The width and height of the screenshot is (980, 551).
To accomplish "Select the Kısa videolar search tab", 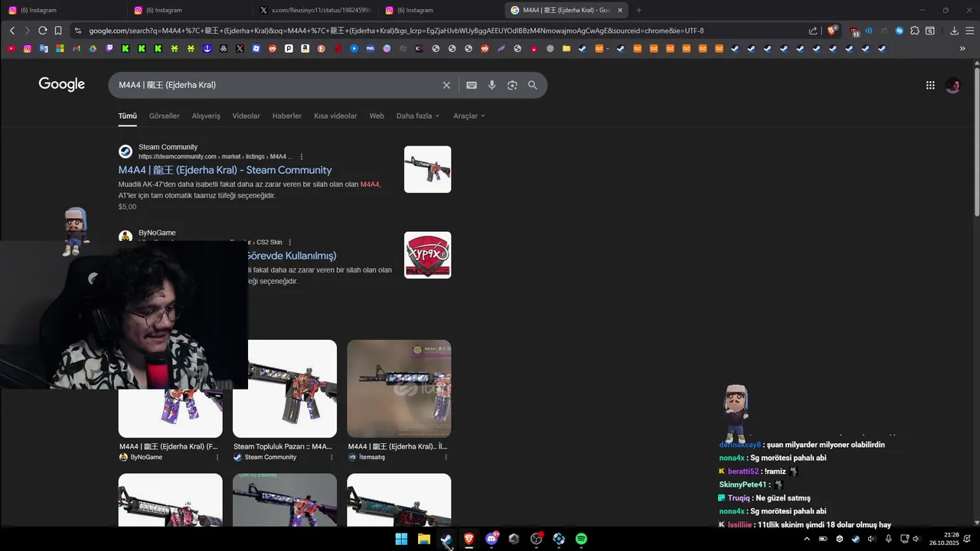I will [x=335, y=116].
